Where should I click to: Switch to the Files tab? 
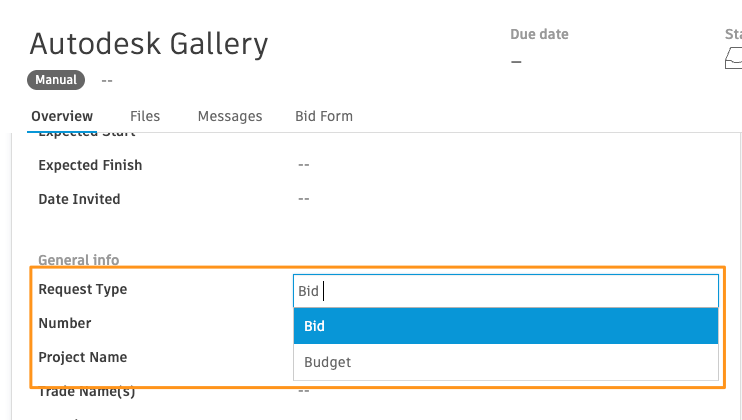click(145, 116)
